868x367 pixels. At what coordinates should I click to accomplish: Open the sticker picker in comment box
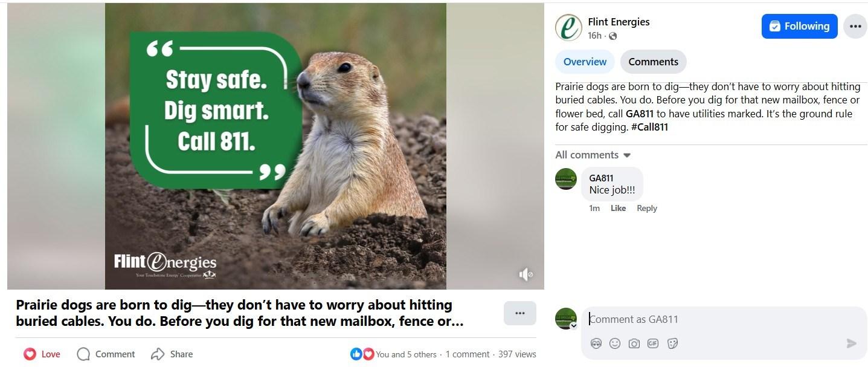672,343
